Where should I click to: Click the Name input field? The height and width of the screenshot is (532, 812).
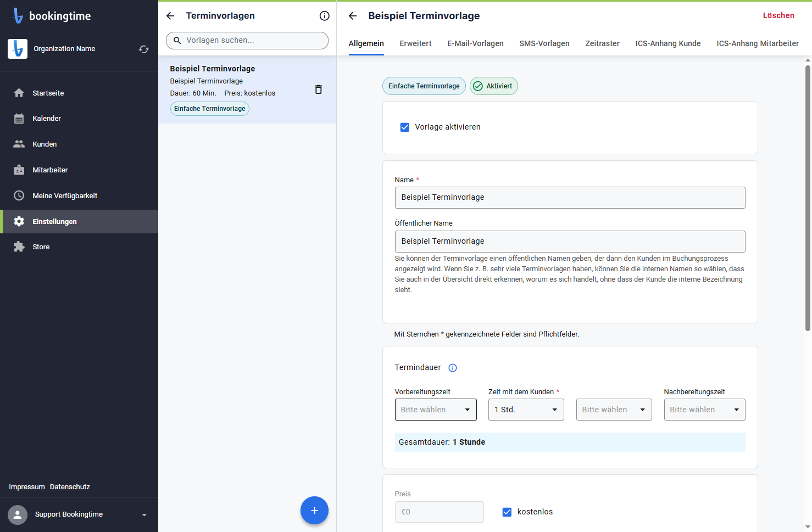(x=570, y=198)
